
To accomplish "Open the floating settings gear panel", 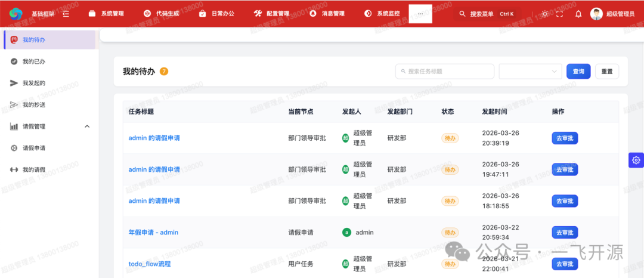I will [636, 160].
